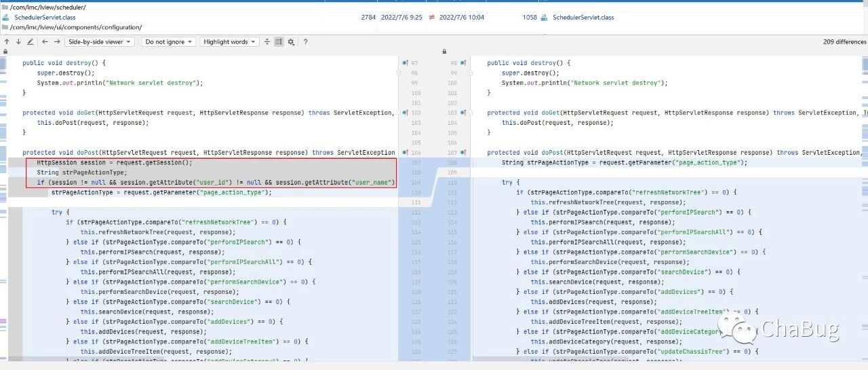Select left SchedulerServlet.class file name
868x370 pixels.
tap(45, 17)
